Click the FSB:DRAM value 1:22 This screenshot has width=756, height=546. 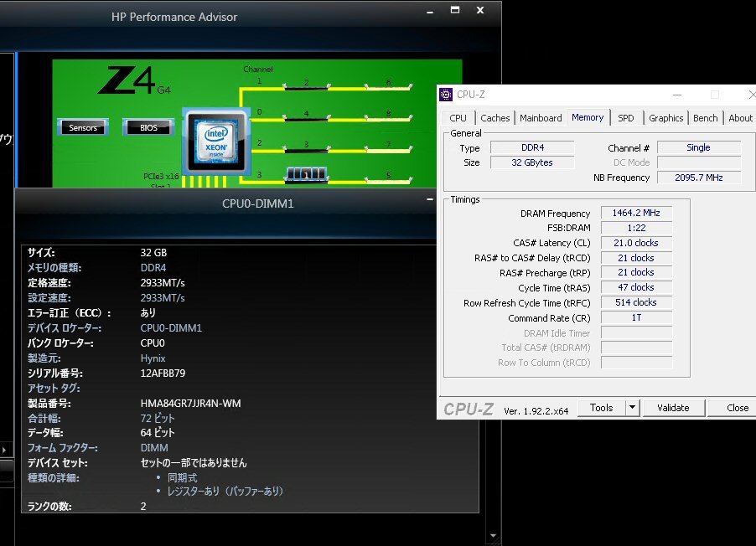tap(636, 228)
